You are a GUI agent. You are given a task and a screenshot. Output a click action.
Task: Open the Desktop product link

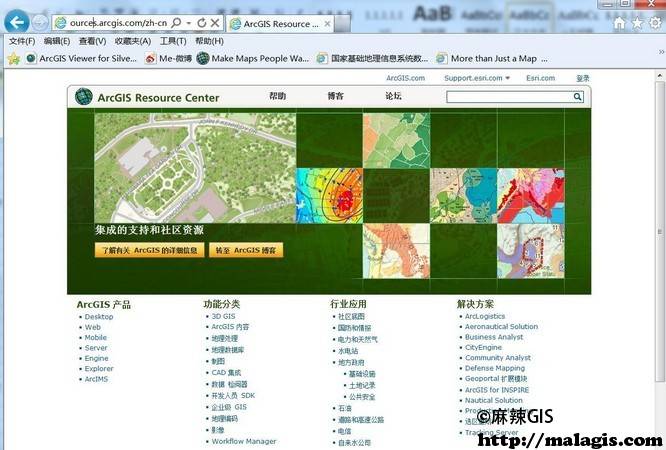pos(99,317)
